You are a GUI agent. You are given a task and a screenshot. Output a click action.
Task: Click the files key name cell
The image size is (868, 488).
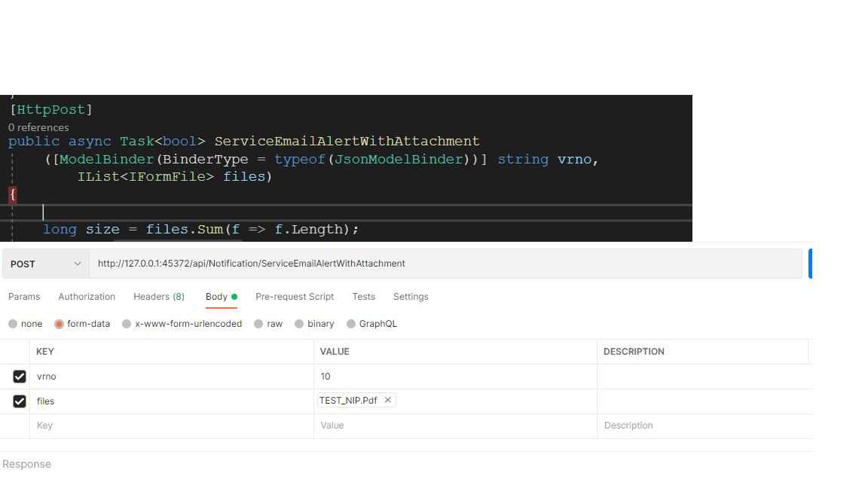coord(172,401)
